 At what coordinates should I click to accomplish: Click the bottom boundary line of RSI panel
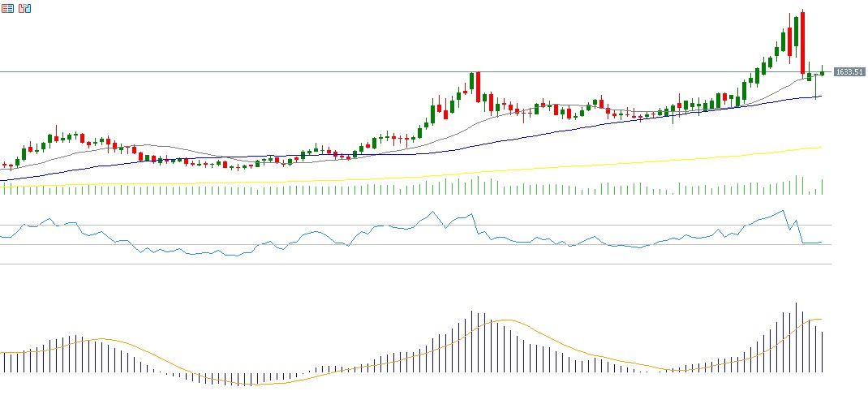tap(406, 264)
